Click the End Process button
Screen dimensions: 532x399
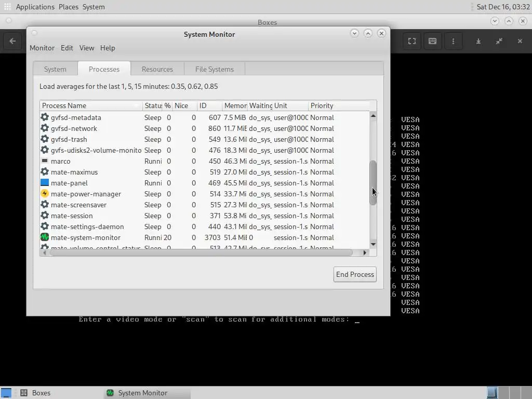point(355,274)
